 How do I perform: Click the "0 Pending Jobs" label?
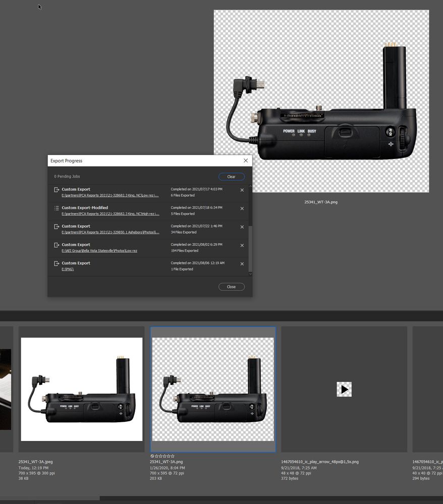(67, 177)
